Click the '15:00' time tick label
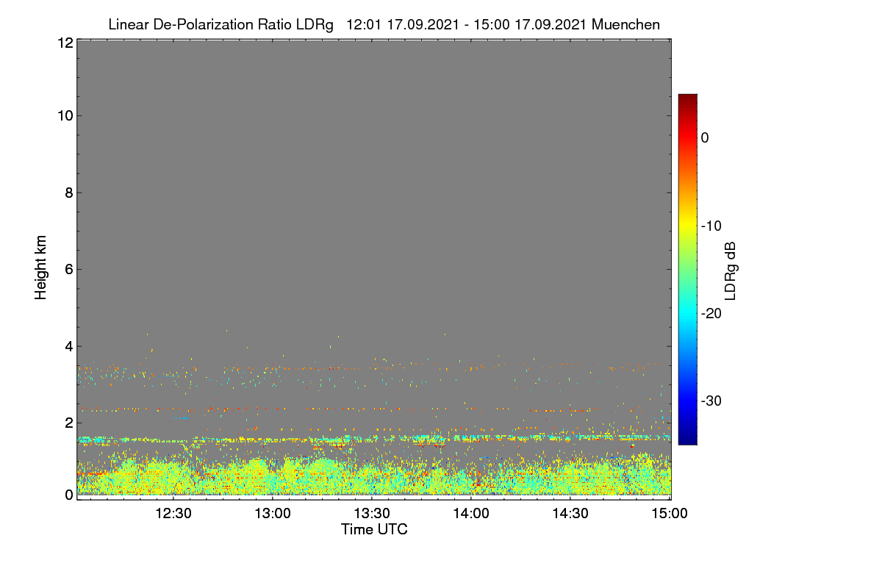Viewport: 882px width, 588px height. click(x=670, y=514)
